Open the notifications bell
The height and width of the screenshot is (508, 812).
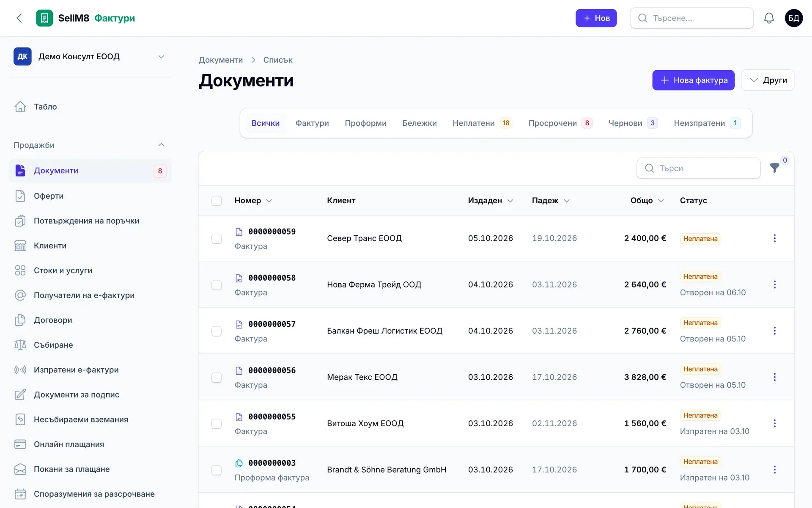tap(769, 18)
